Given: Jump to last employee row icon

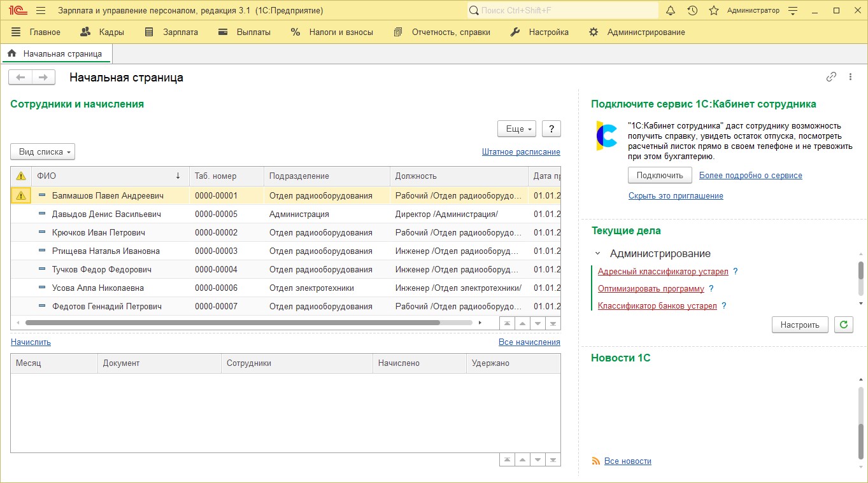Looking at the screenshot, I should tap(553, 323).
